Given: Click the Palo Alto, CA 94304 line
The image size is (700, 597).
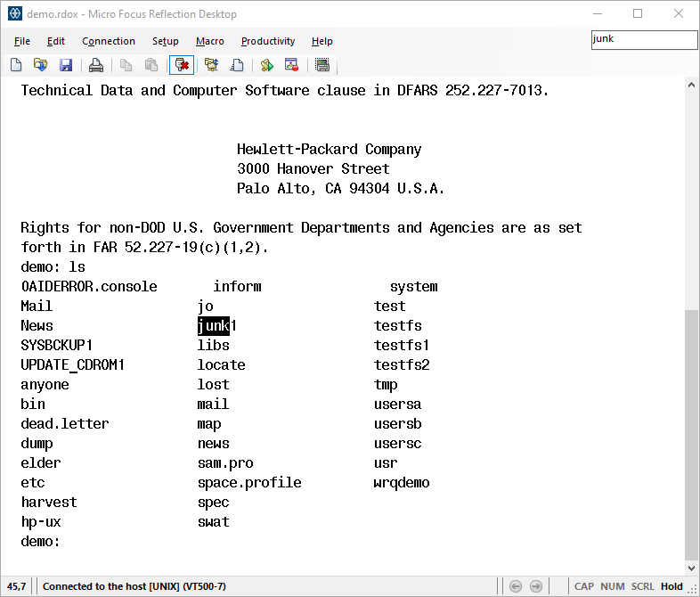Looking at the screenshot, I should click(340, 188).
